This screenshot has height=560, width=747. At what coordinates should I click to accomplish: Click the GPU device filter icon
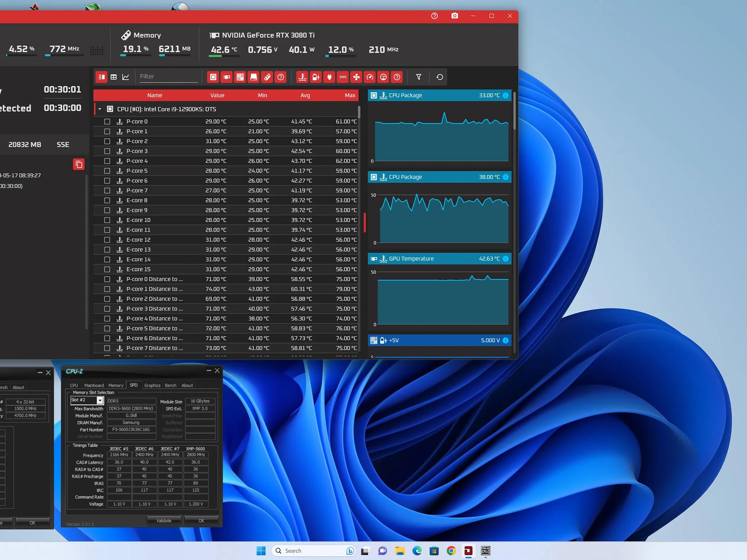pos(227,77)
